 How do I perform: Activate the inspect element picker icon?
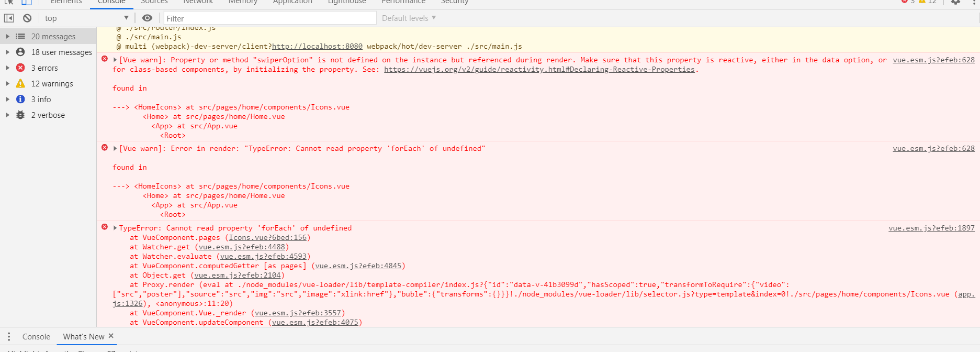click(x=9, y=3)
